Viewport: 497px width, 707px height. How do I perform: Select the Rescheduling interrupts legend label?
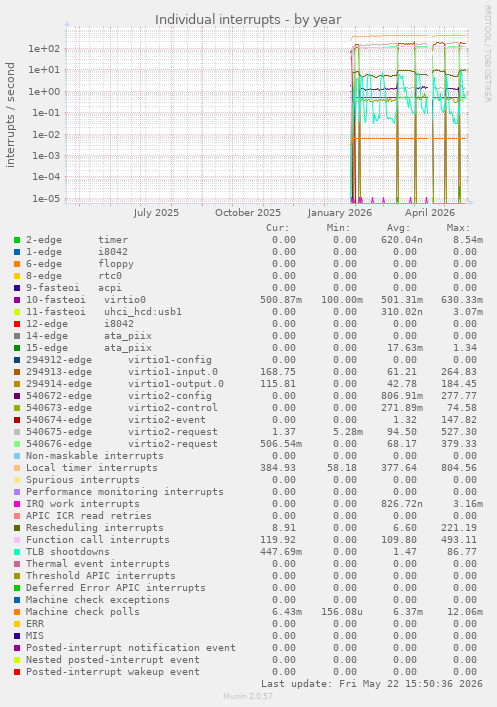[x=95, y=528]
